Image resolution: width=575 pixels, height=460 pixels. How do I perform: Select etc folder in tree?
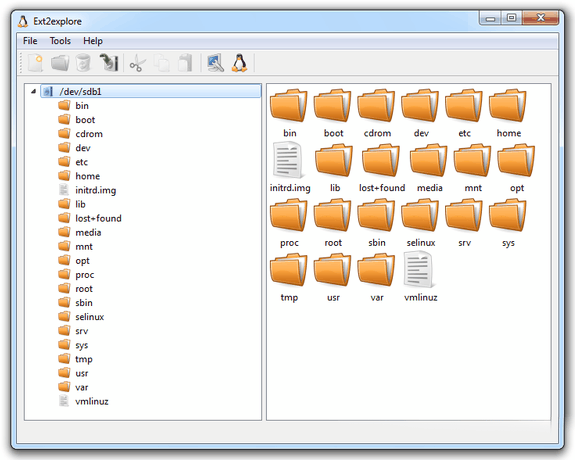pyautogui.click(x=73, y=162)
